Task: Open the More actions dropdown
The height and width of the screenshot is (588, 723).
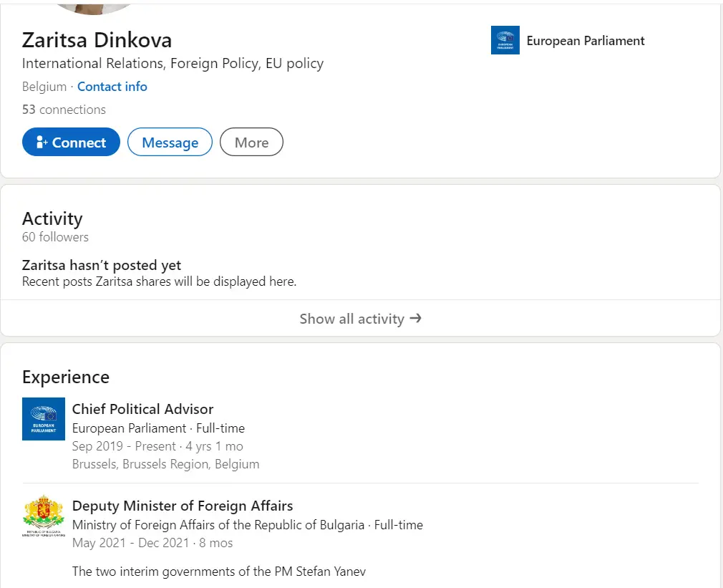Action: click(251, 143)
